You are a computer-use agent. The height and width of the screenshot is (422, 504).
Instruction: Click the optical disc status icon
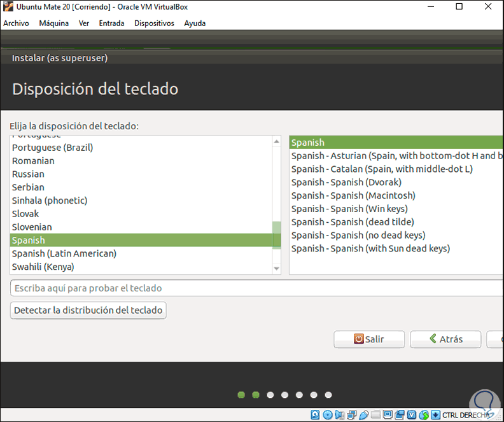point(328,415)
